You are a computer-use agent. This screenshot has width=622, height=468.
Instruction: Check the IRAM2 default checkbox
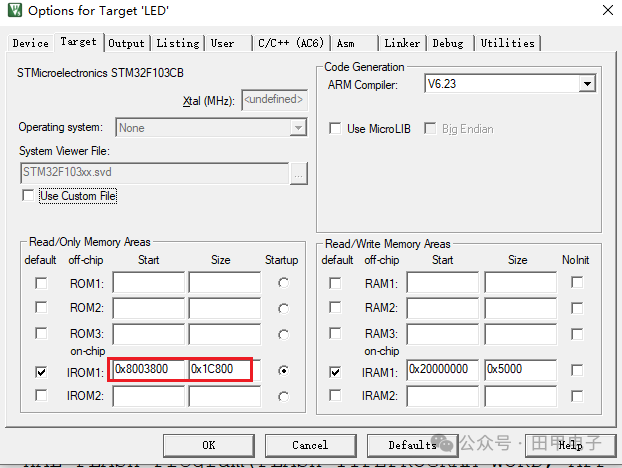[335, 395]
